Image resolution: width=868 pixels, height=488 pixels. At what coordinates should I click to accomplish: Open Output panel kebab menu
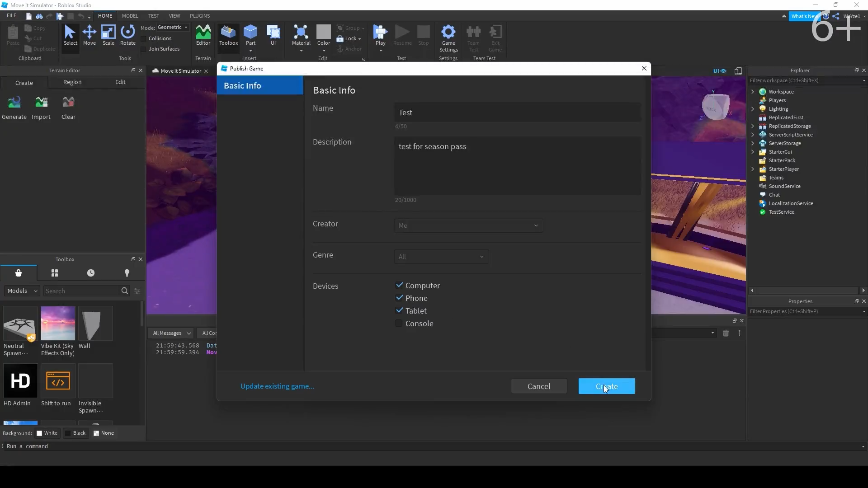pos(740,333)
